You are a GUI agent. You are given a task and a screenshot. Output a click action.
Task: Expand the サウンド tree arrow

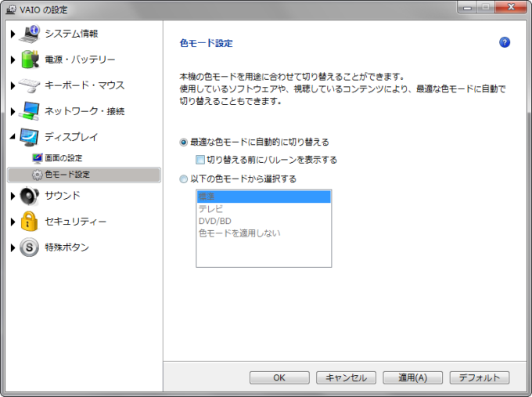pyautogui.click(x=13, y=196)
